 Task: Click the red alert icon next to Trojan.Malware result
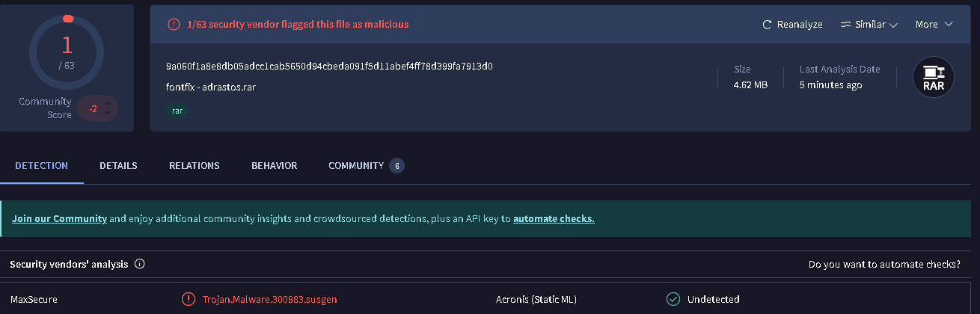[x=188, y=299]
